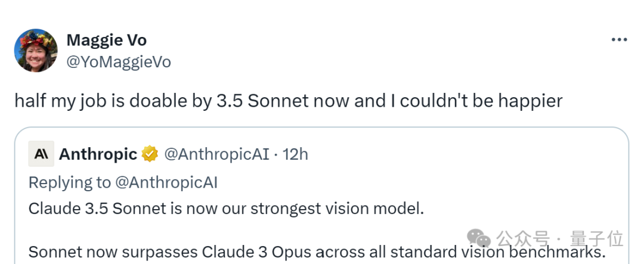Click the WeChat logo in the watermark

481,238
